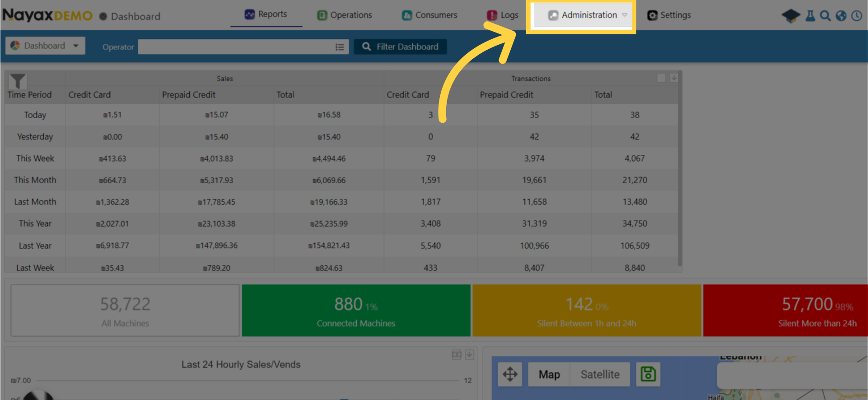868x400 pixels.
Task: Select the This Month row label
Action: coord(35,180)
